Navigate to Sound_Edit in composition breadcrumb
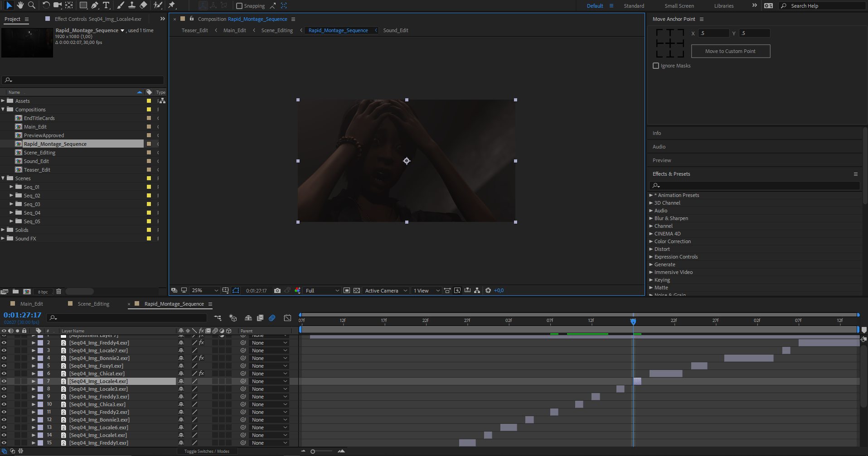The image size is (868, 456). [x=396, y=30]
